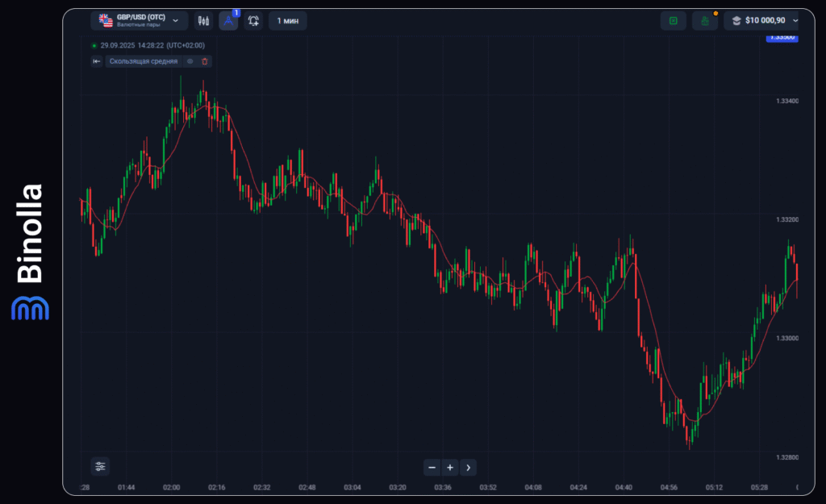Screen dimensions: 826x504
Task: Delete the Скользящая средняя indicator
Action: [205, 61]
